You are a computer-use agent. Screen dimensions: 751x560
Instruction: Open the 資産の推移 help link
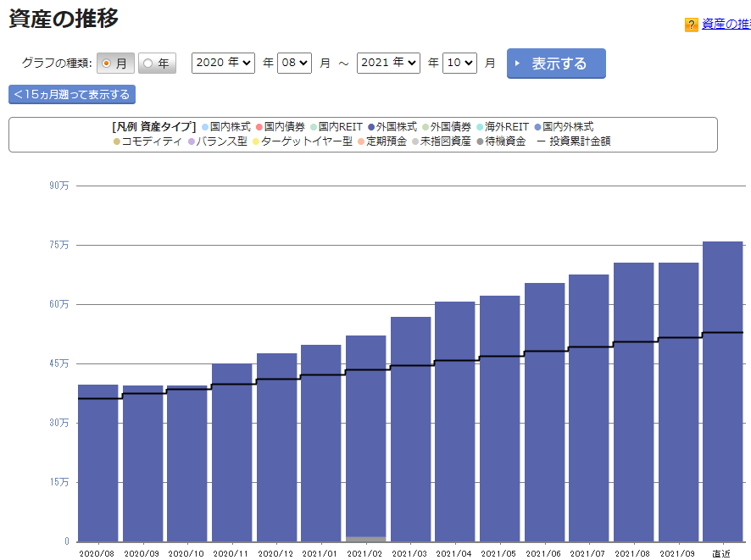tap(726, 24)
